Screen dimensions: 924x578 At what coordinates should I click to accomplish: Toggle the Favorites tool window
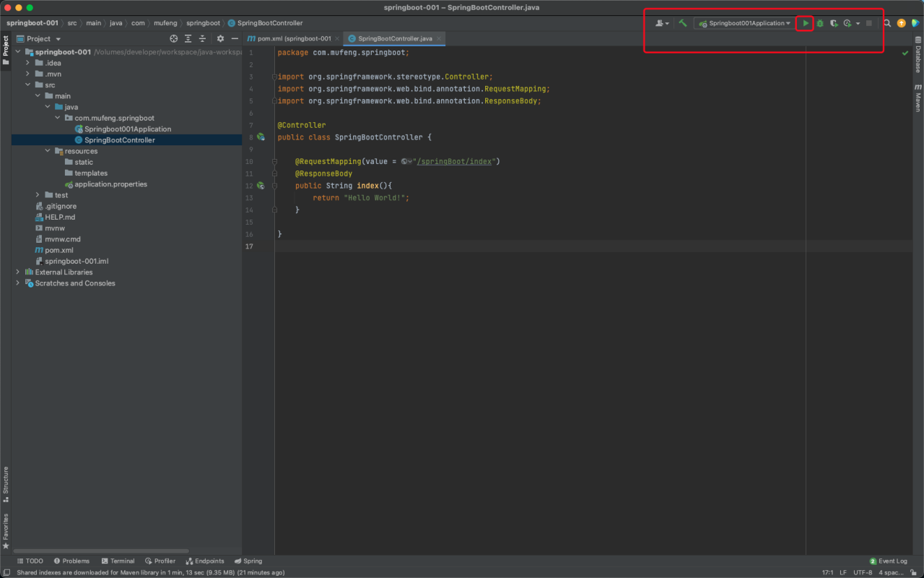click(6, 531)
